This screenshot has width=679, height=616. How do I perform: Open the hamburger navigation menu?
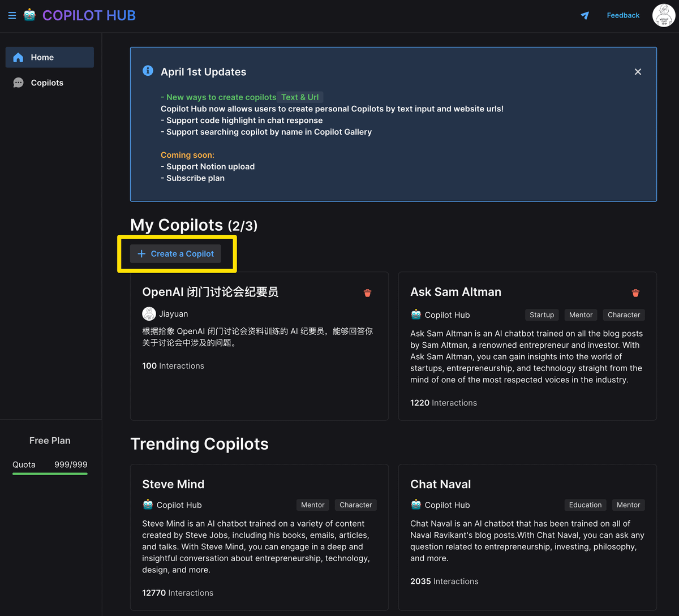tap(12, 15)
